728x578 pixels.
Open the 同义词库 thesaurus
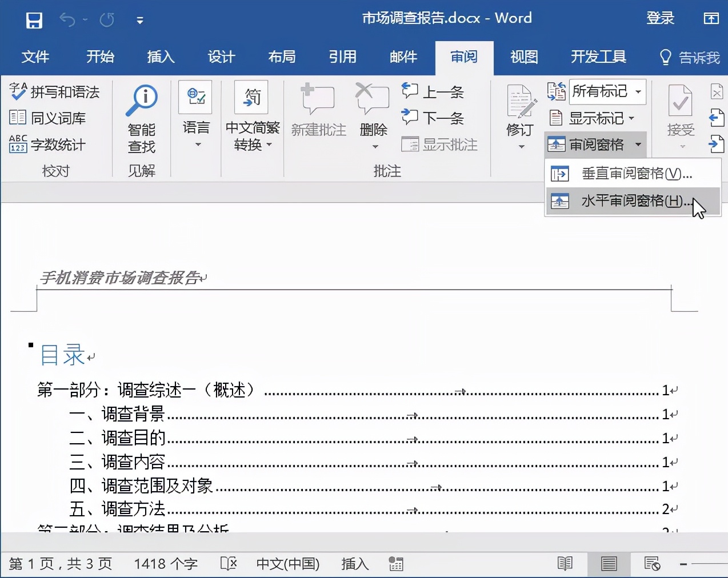pyautogui.click(x=53, y=118)
